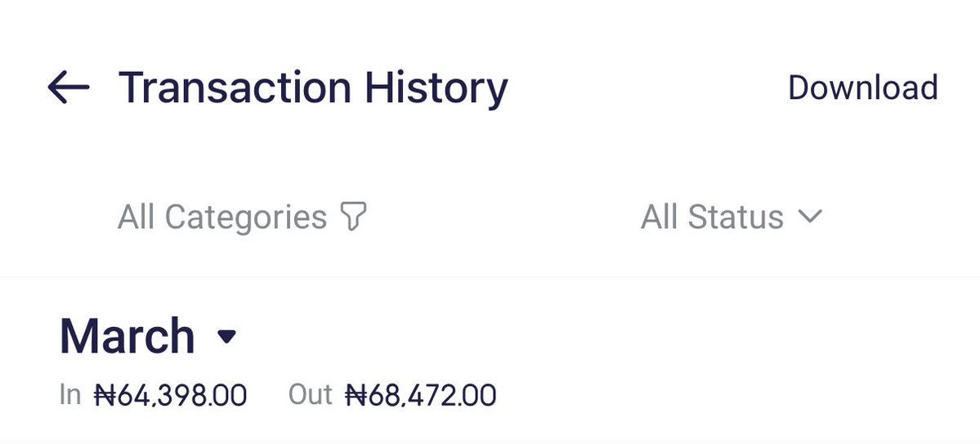980x444 pixels.
Task: Click the "In" summary label
Action: pyautogui.click(x=70, y=396)
